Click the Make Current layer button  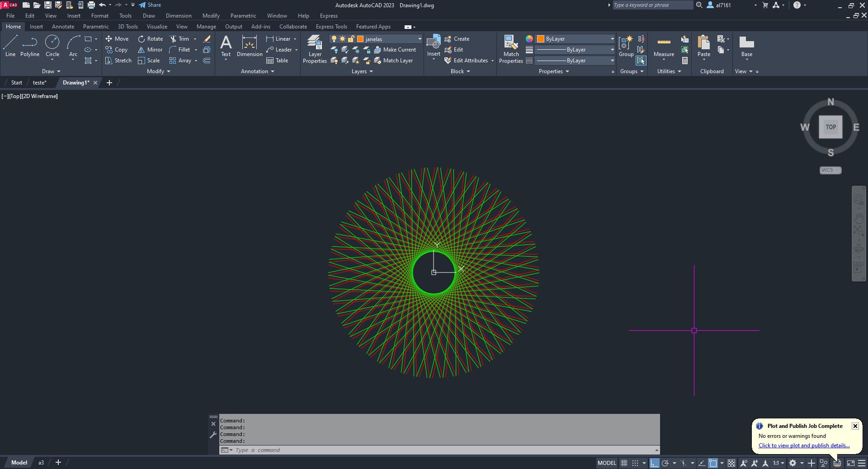tap(395, 50)
